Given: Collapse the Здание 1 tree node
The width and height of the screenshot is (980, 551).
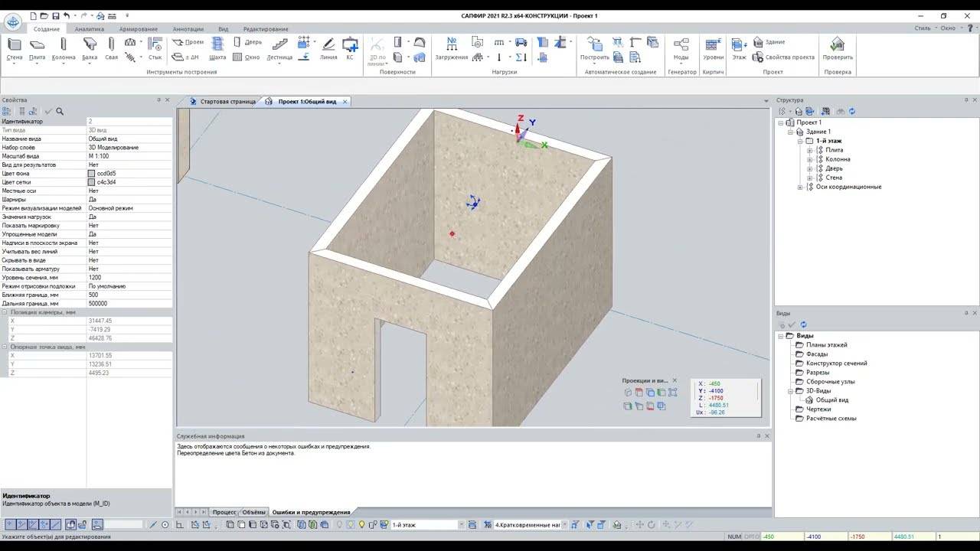Looking at the screenshot, I should 791,132.
